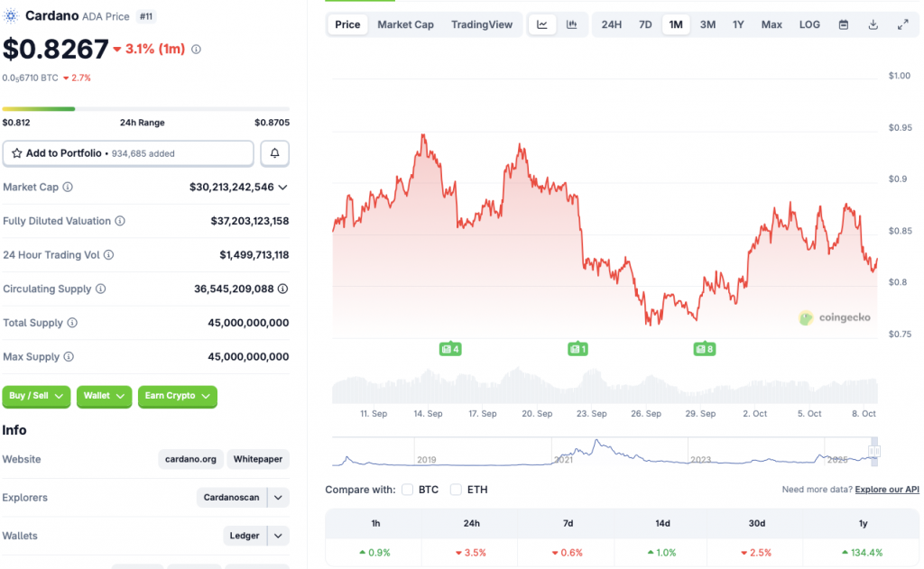This screenshot has width=924, height=569.
Task: Switch to the TradingView tab
Action: [x=482, y=24]
